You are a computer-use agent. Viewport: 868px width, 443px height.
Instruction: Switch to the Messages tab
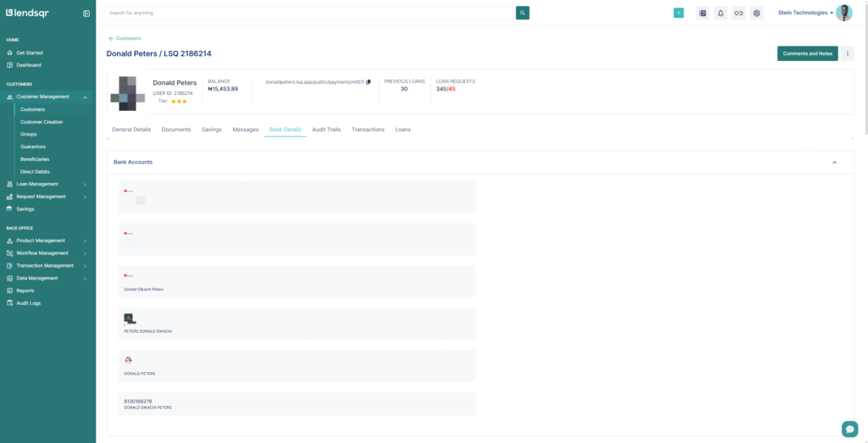point(245,130)
